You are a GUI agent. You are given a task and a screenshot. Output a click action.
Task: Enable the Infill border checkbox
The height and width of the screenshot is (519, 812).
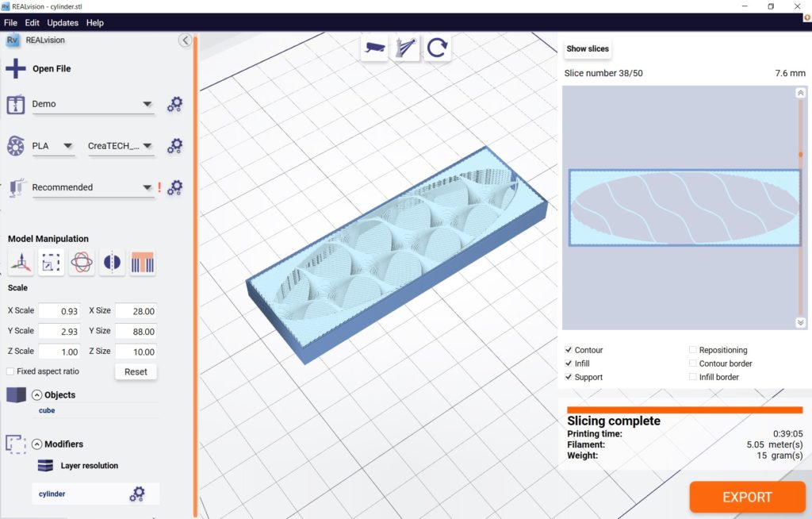pyautogui.click(x=693, y=377)
